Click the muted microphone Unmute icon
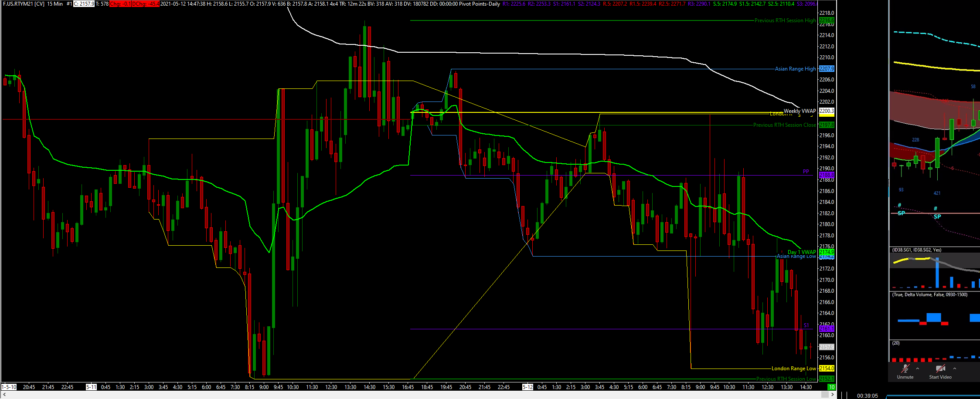Screen dimensions: 980x399 pyautogui.click(x=905, y=369)
